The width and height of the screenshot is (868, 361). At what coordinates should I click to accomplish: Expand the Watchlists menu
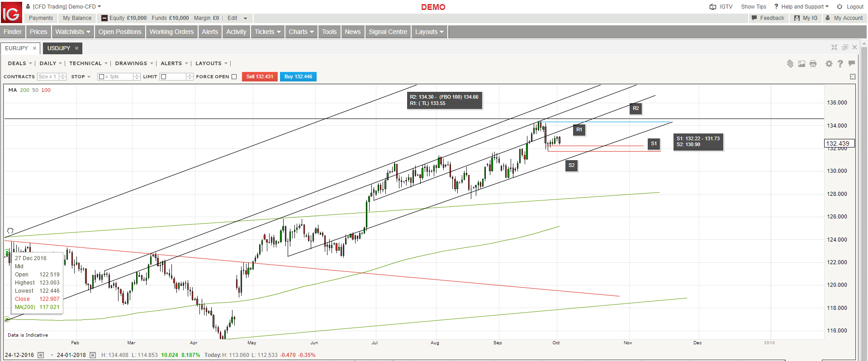pyautogui.click(x=72, y=32)
